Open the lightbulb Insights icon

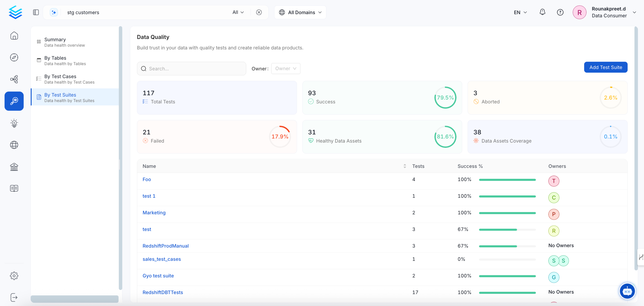point(14,123)
